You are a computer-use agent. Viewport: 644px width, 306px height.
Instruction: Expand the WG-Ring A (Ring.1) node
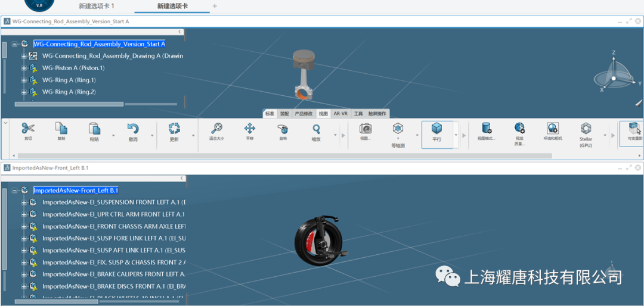(23, 80)
